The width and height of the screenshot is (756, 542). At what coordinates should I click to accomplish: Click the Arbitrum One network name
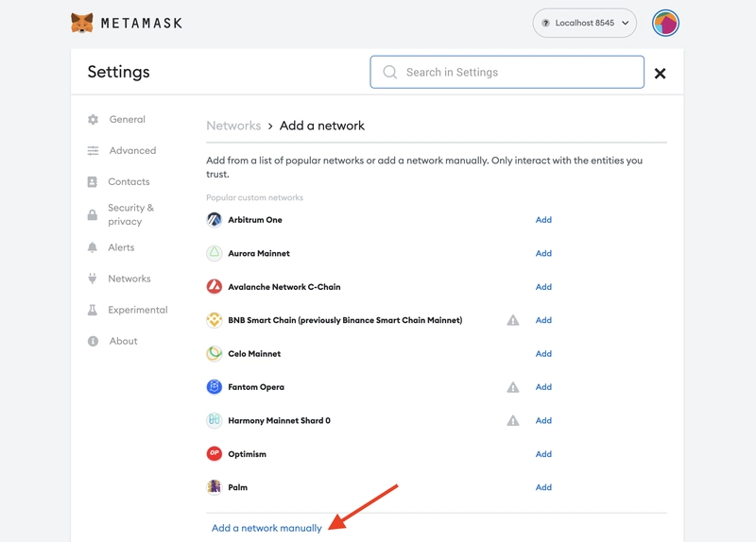pos(255,220)
